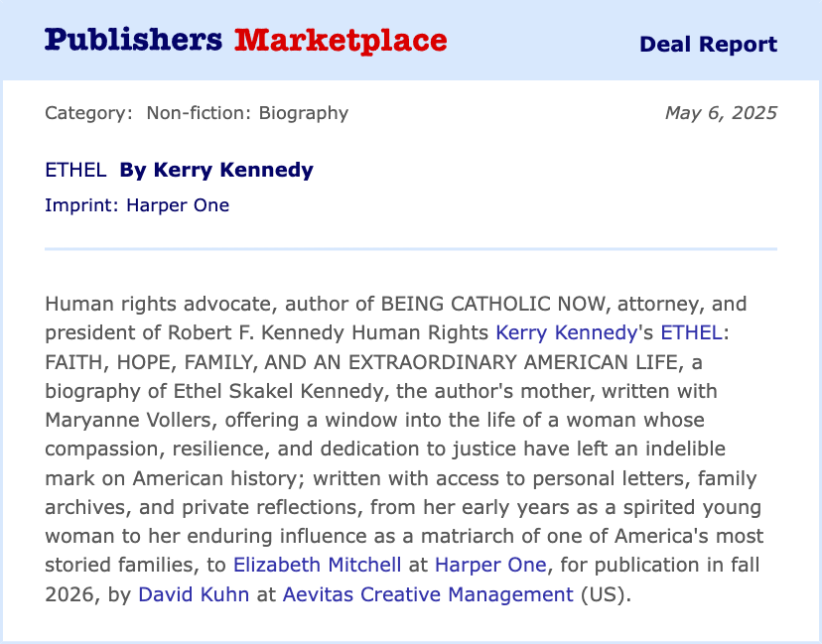The height and width of the screenshot is (644, 822).
Task: Open the Imprint: Harper One line
Action: (137, 205)
